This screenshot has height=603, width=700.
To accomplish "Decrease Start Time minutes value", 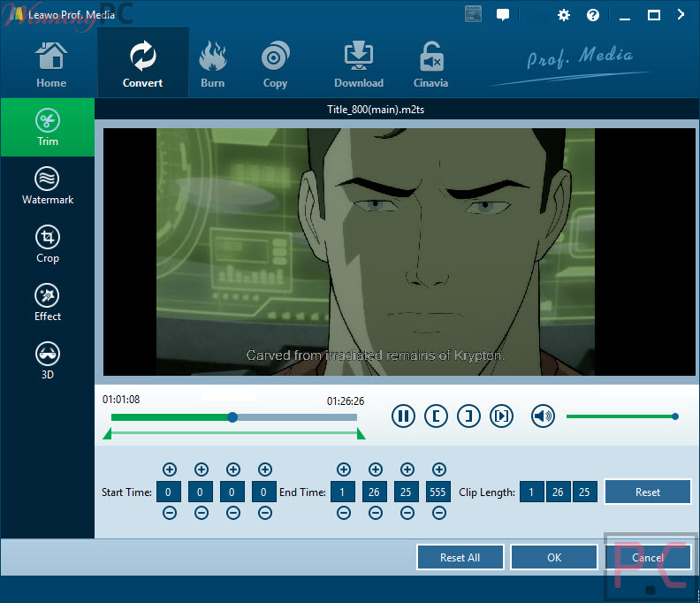I will click(x=202, y=513).
